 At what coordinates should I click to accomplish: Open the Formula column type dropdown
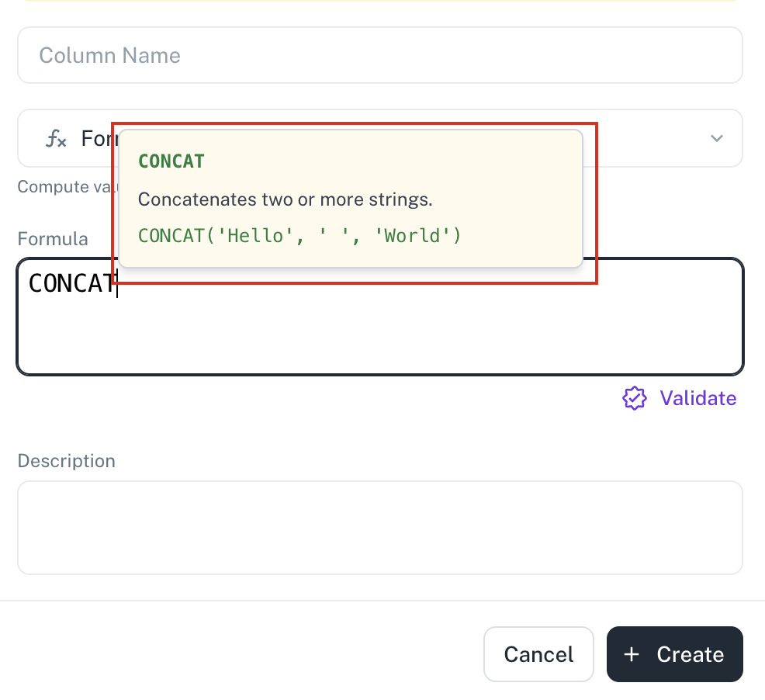[380, 138]
